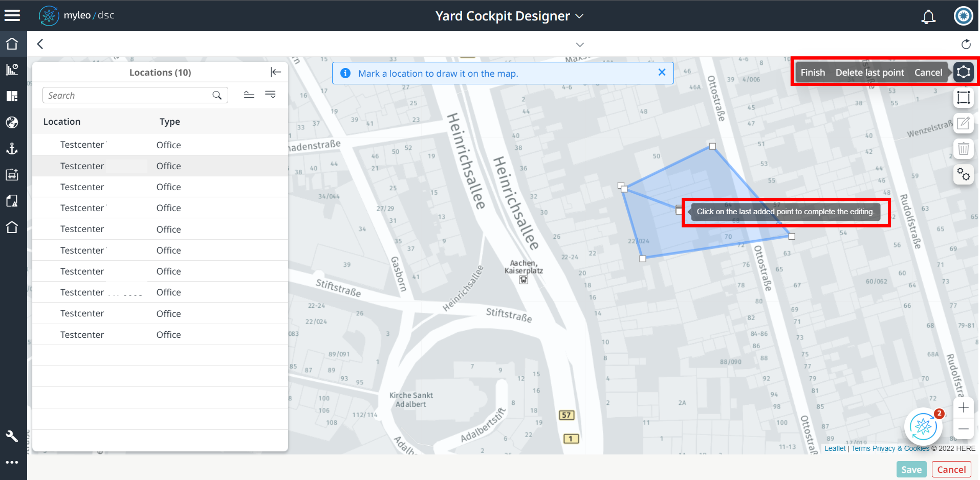
Task: Click the globe icon in sidebar
Action: [12, 122]
